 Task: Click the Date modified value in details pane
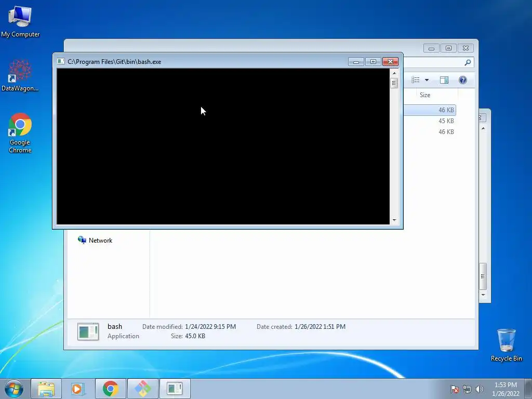pos(210,327)
